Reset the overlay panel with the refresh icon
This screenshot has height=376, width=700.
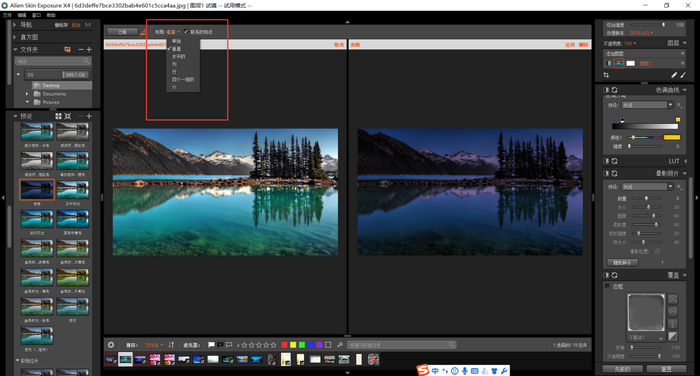pos(615,275)
